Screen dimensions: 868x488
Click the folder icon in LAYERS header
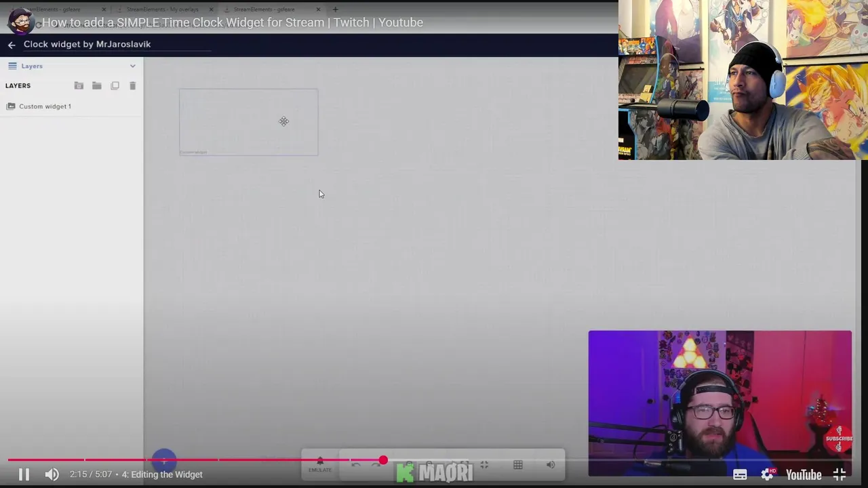point(97,85)
